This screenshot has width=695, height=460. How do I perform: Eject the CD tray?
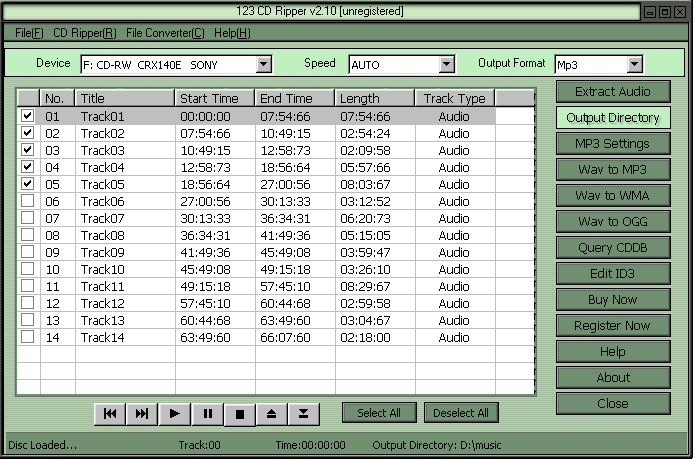(x=272, y=414)
